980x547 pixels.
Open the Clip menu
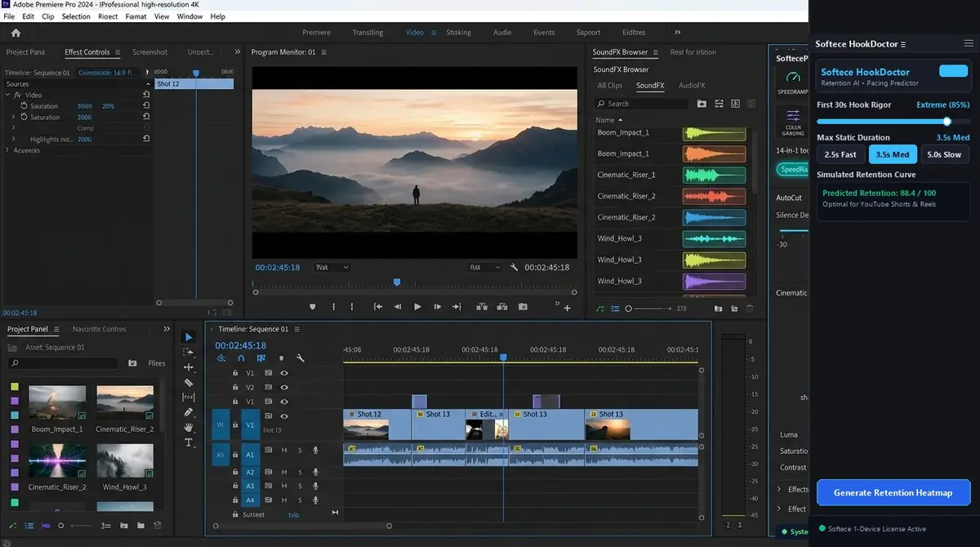tap(47, 16)
